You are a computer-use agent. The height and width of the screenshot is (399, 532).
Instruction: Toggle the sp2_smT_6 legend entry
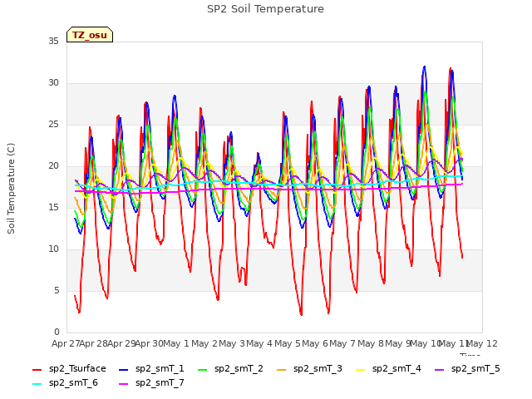tap(65, 383)
